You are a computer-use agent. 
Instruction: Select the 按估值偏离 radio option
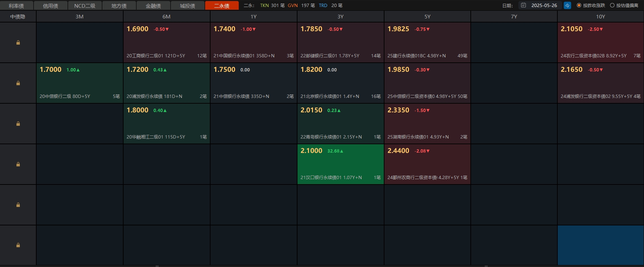(624, 5)
